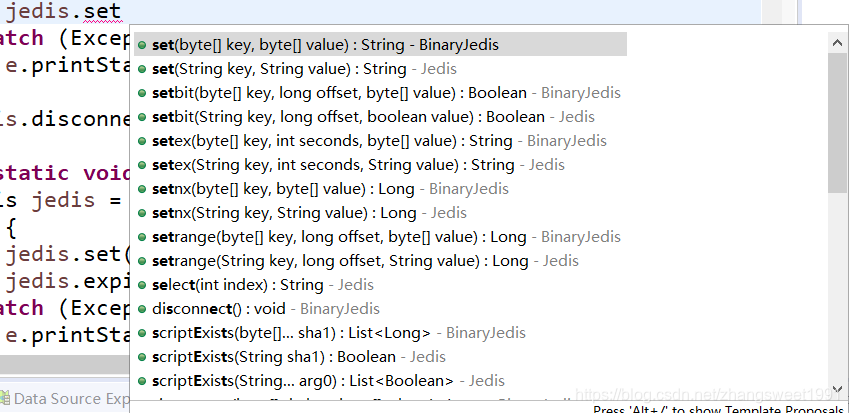Click proposal list scroll up arrow

coord(837,42)
